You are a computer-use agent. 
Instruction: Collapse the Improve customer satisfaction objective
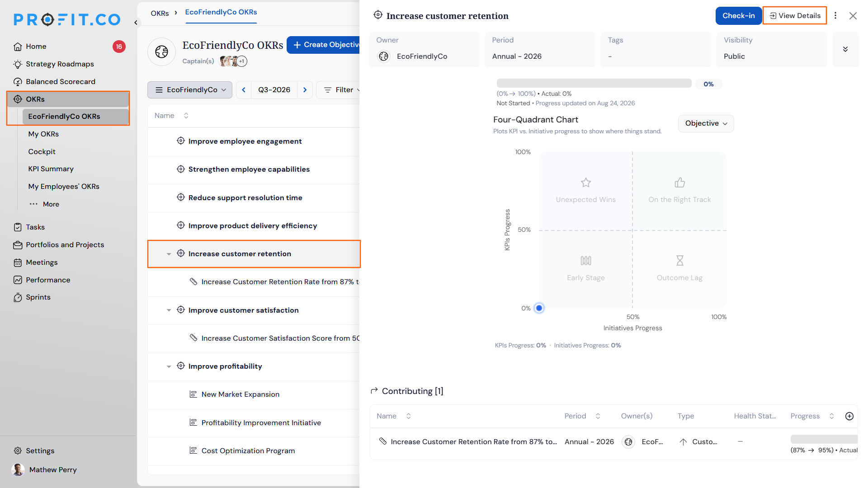pos(169,310)
